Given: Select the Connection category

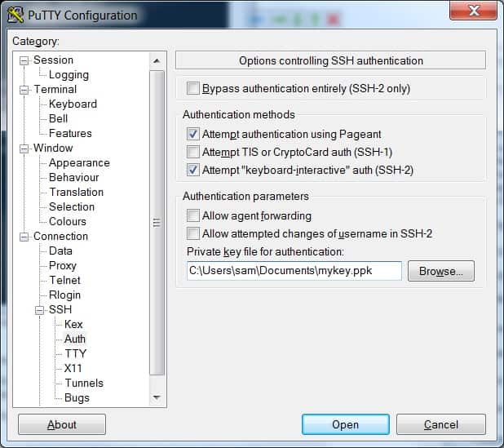Looking at the screenshot, I should 60,236.
